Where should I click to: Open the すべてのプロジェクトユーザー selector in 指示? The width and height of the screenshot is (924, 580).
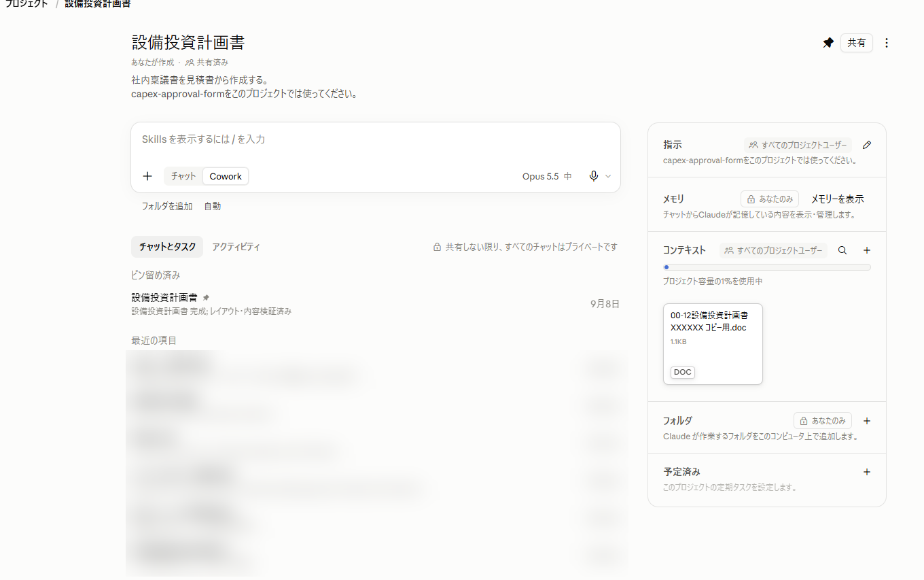[x=798, y=145]
